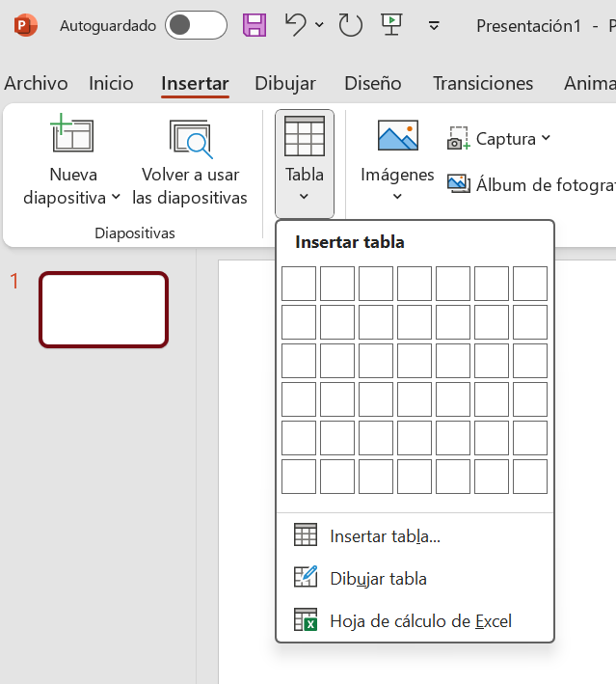Open the Captura dropdown

click(546, 139)
